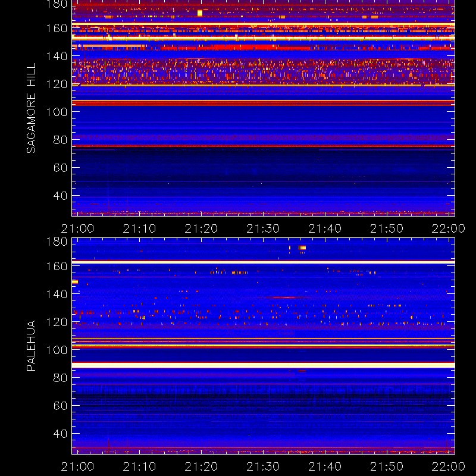Click the 21:10 time label under Palehua plot
The width and height of the screenshot is (476, 476).
139,466
